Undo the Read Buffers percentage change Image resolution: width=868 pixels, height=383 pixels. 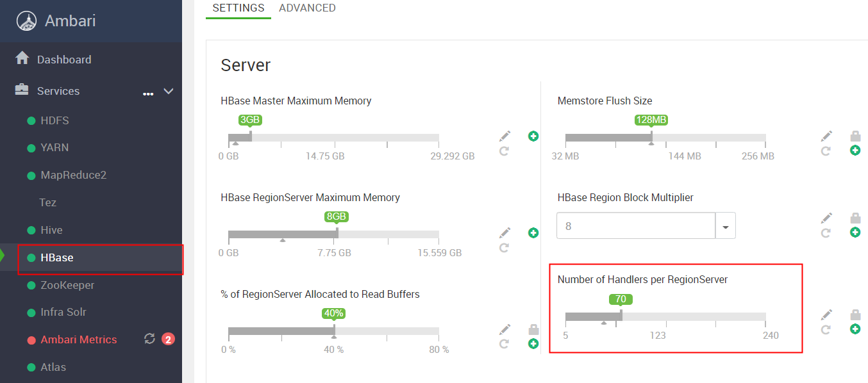pyautogui.click(x=504, y=344)
